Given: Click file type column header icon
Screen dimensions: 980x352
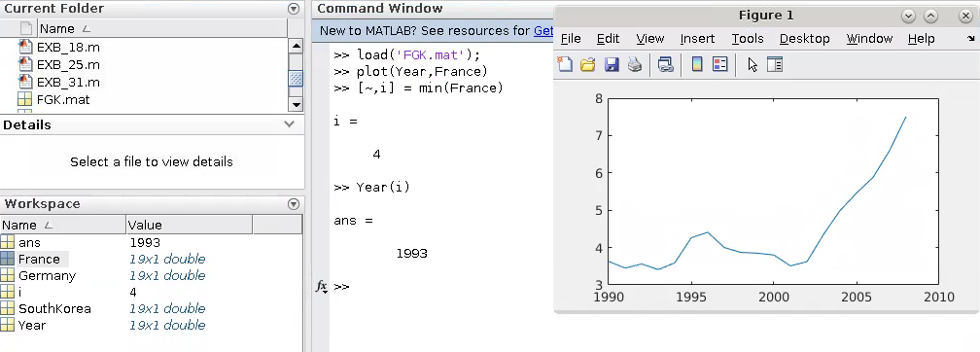Looking at the screenshot, I should tap(25, 28).
